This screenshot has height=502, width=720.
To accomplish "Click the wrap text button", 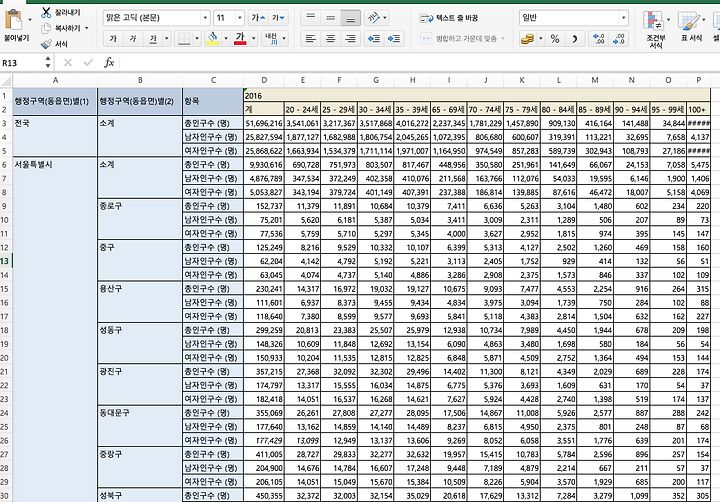I will (449, 18).
